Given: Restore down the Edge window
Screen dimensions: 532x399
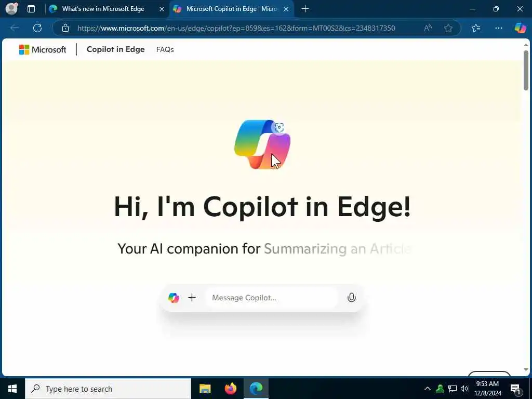Looking at the screenshot, I should pos(496,9).
